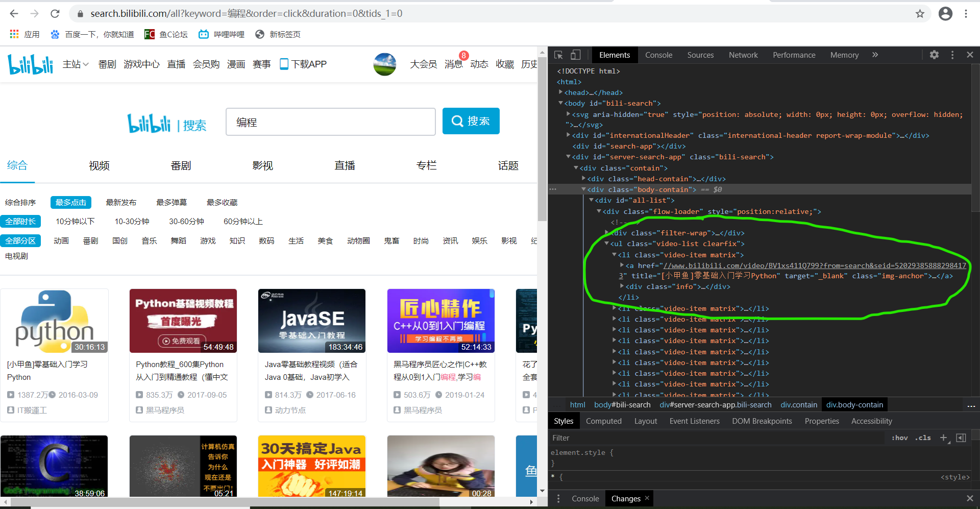
Task: Reload the page with refresh icon
Action: [x=55, y=14]
